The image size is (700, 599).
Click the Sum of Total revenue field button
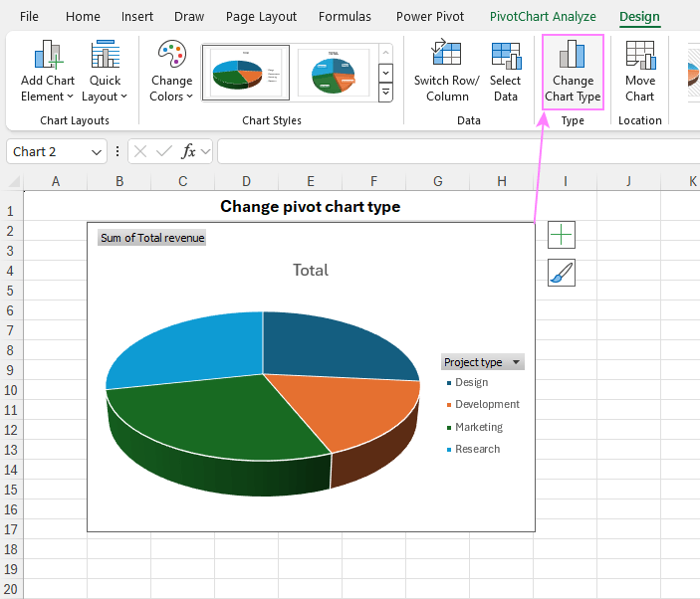coord(151,238)
